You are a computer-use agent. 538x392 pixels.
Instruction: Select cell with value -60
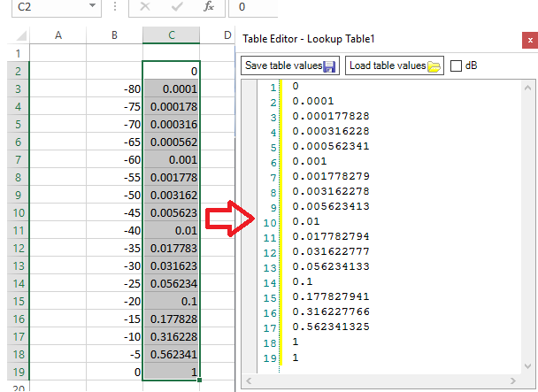[x=114, y=159]
